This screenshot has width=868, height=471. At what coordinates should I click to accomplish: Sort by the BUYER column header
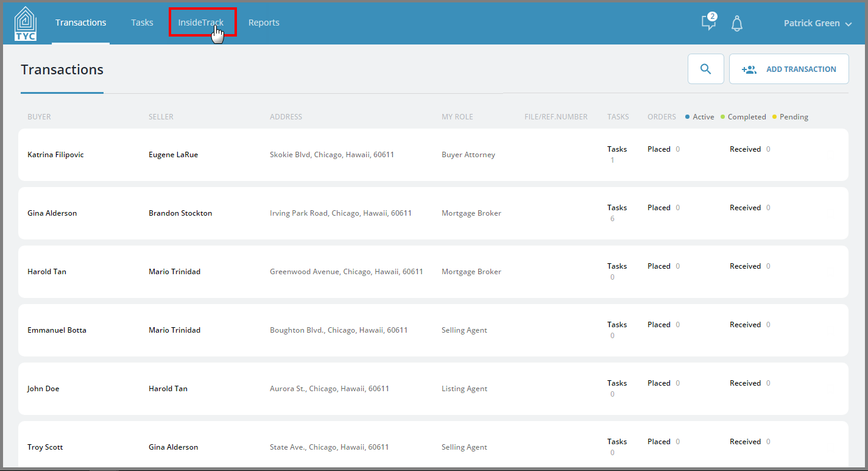click(39, 117)
